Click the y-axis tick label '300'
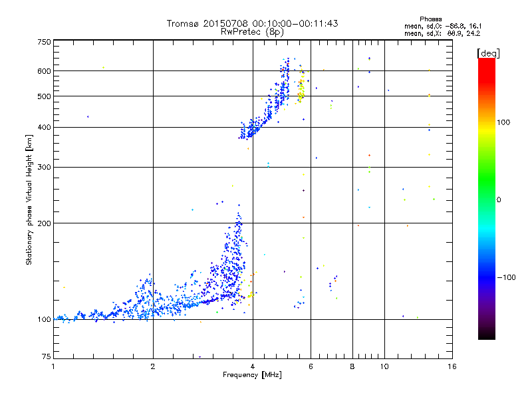Image resolution: width=532 pixels, height=399 pixels. tap(44, 168)
